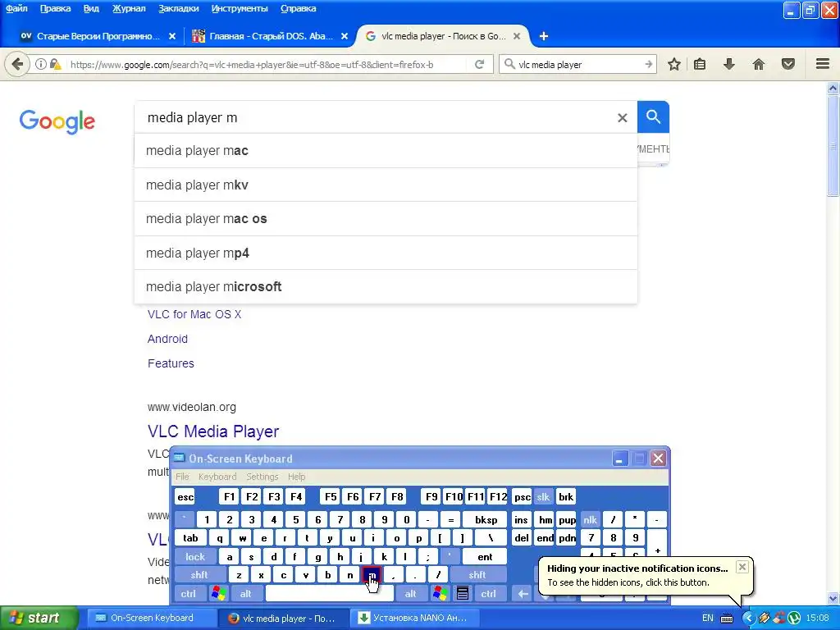Select suggestion media player mkv
The height and width of the screenshot is (630, 840).
point(386,185)
